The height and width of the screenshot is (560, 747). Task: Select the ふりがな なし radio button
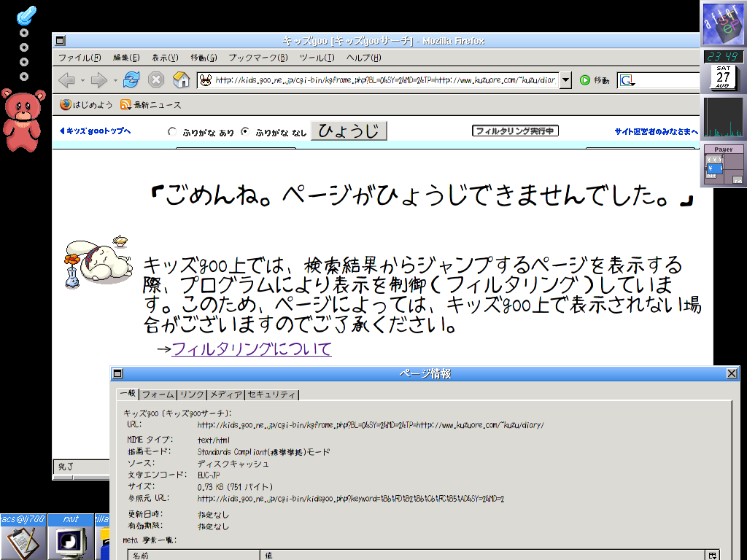pyautogui.click(x=245, y=131)
